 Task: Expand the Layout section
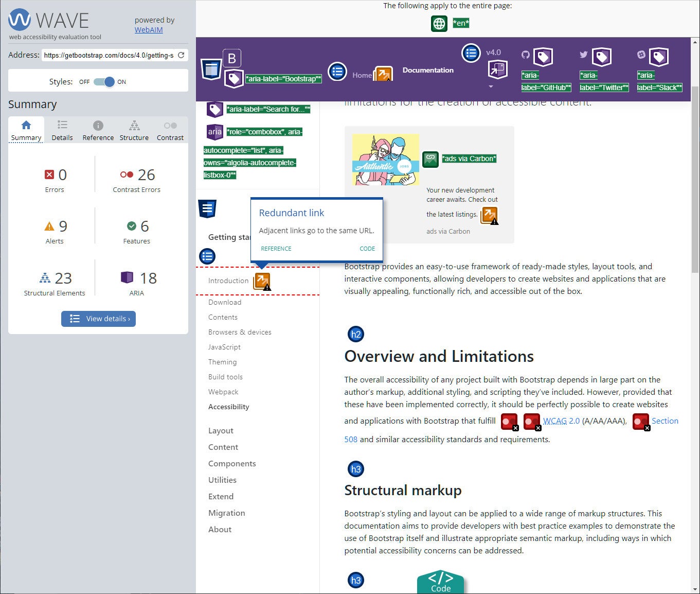[x=221, y=431]
